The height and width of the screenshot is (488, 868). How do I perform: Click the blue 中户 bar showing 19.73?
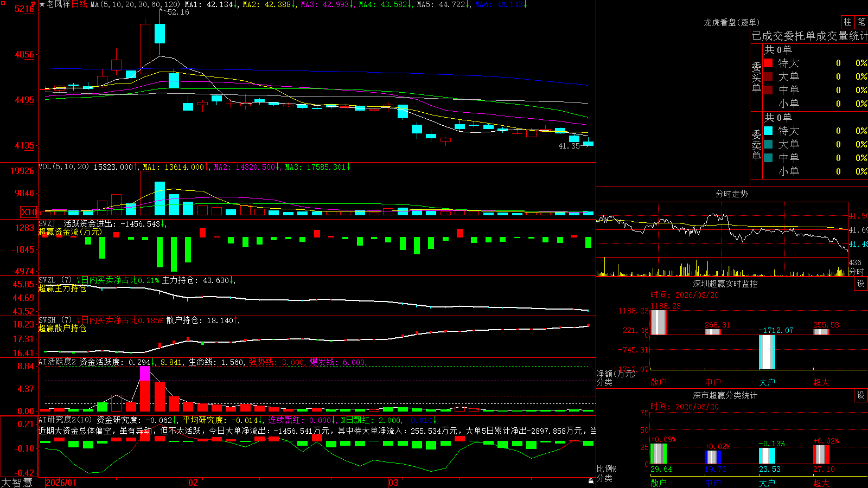(712, 457)
